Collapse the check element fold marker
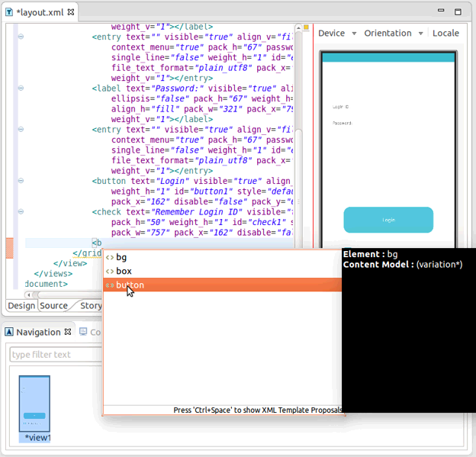Screen dimensions: 476x457 21,211
